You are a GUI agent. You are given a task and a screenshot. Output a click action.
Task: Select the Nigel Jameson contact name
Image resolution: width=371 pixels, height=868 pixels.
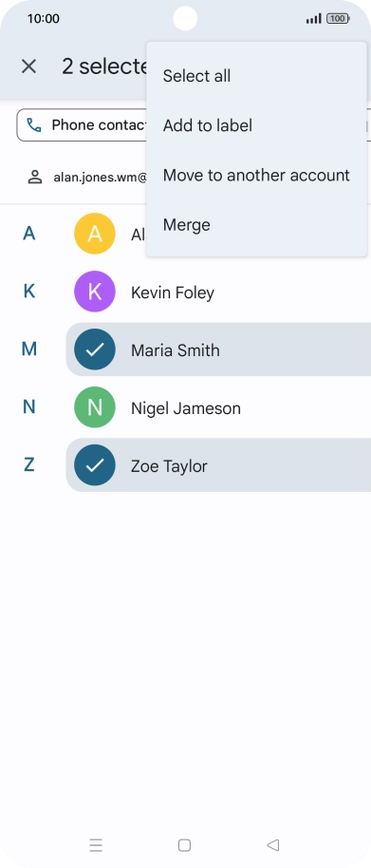coord(186,408)
